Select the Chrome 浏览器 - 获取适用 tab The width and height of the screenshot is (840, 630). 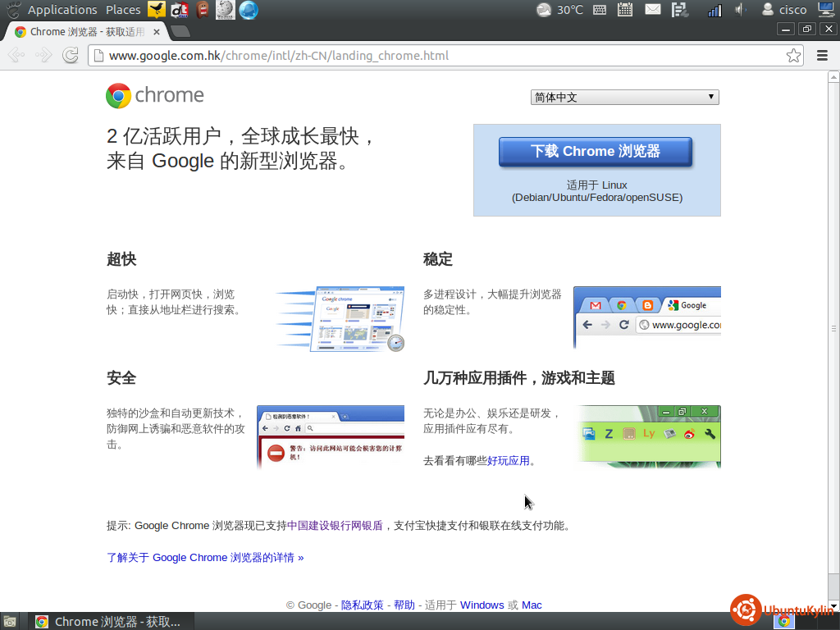tap(87, 32)
